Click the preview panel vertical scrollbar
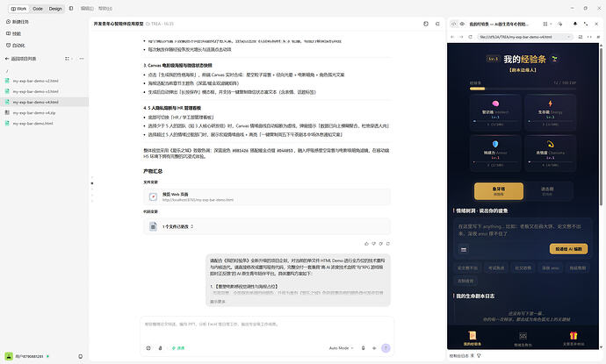This screenshot has width=606, height=364. point(601,127)
